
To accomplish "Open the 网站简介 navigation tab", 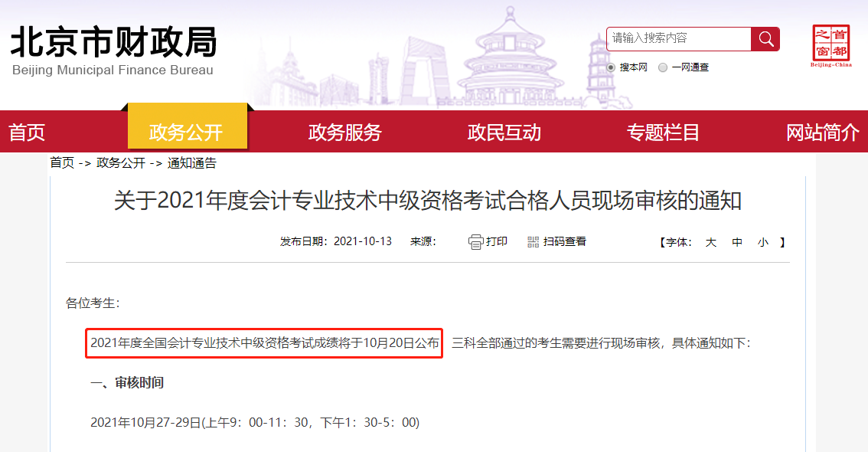I will (x=823, y=132).
